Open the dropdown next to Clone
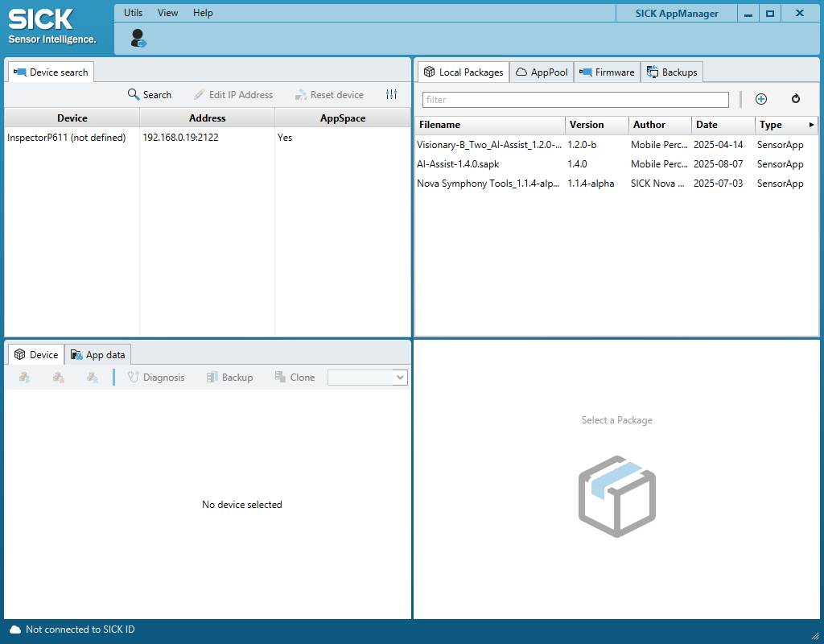Viewport: 824px width, 644px height. (x=399, y=378)
